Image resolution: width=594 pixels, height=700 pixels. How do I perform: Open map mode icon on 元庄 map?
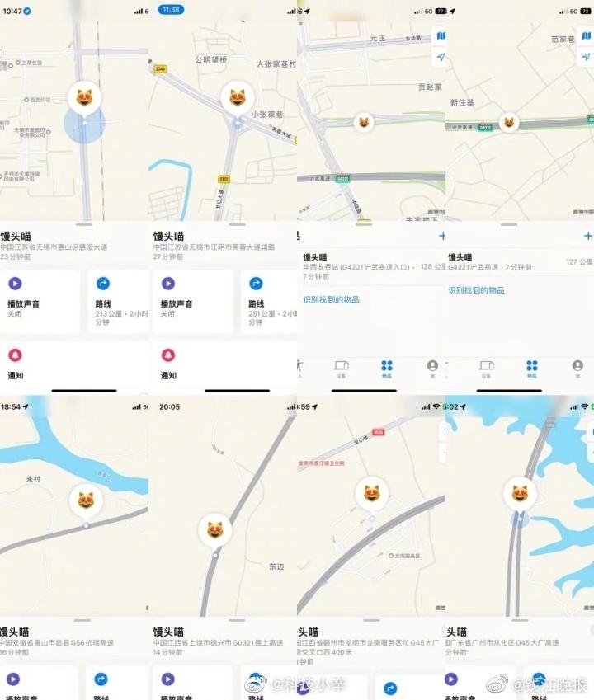point(441,35)
